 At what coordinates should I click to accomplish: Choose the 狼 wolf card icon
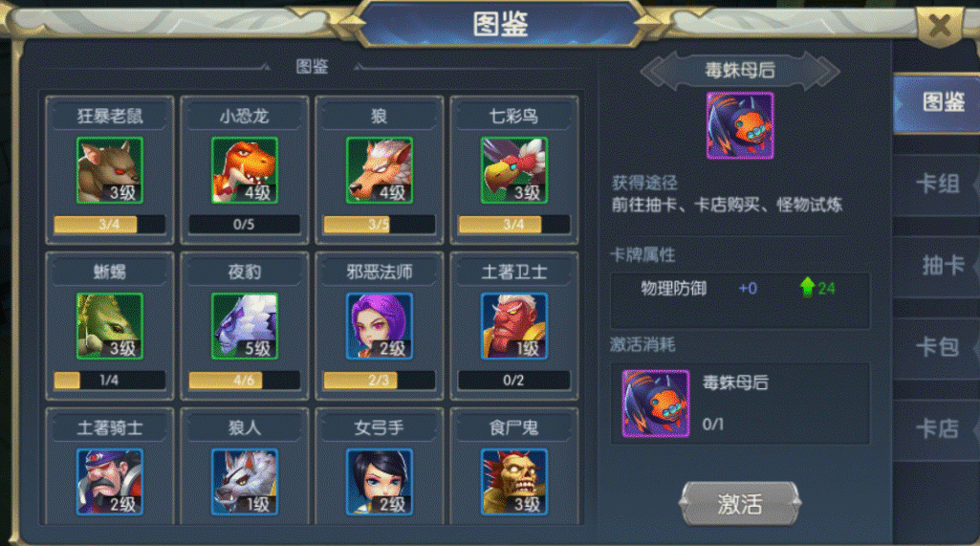pyautogui.click(x=380, y=170)
